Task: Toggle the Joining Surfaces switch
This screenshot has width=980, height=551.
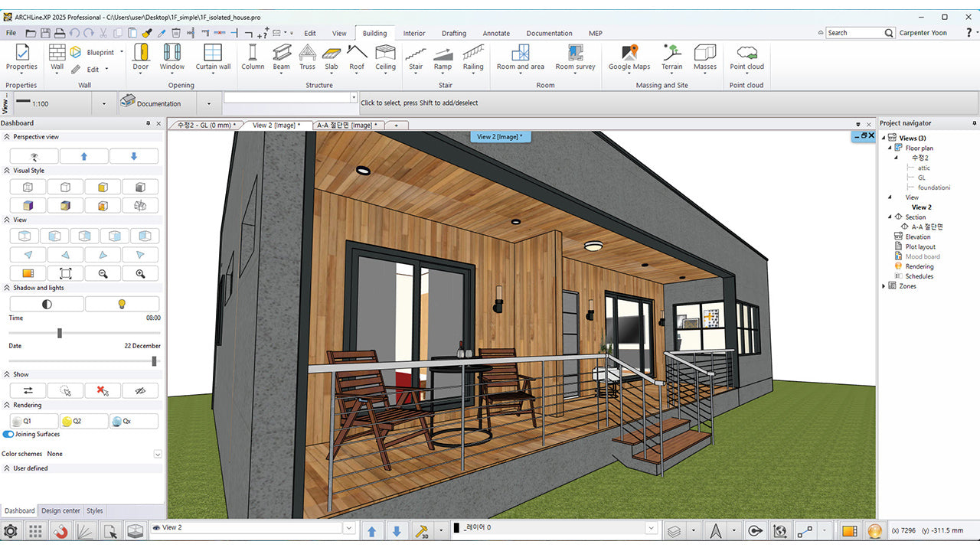Action: click(8, 434)
